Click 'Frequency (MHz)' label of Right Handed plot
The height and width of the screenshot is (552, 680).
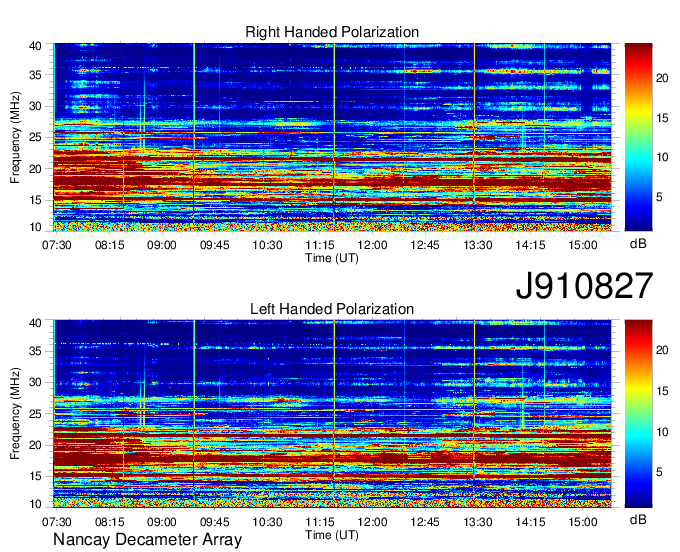[15, 137]
